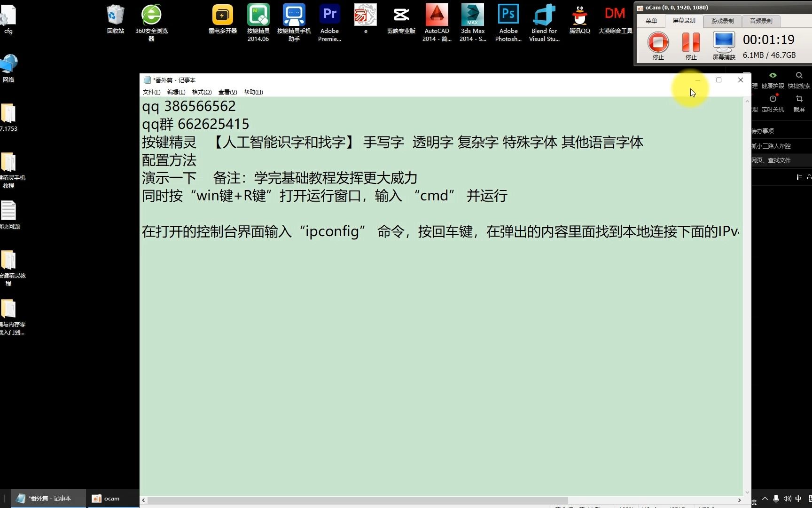Click the 屏幕捕获 screen capture monitor icon
Image resolution: width=812 pixels, height=508 pixels.
tap(724, 42)
